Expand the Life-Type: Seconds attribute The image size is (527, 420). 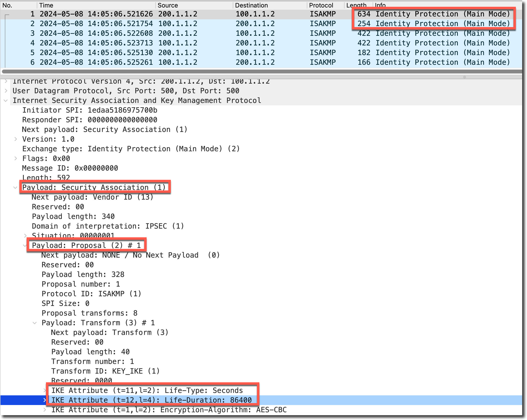pyautogui.click(x=45, y=391)
